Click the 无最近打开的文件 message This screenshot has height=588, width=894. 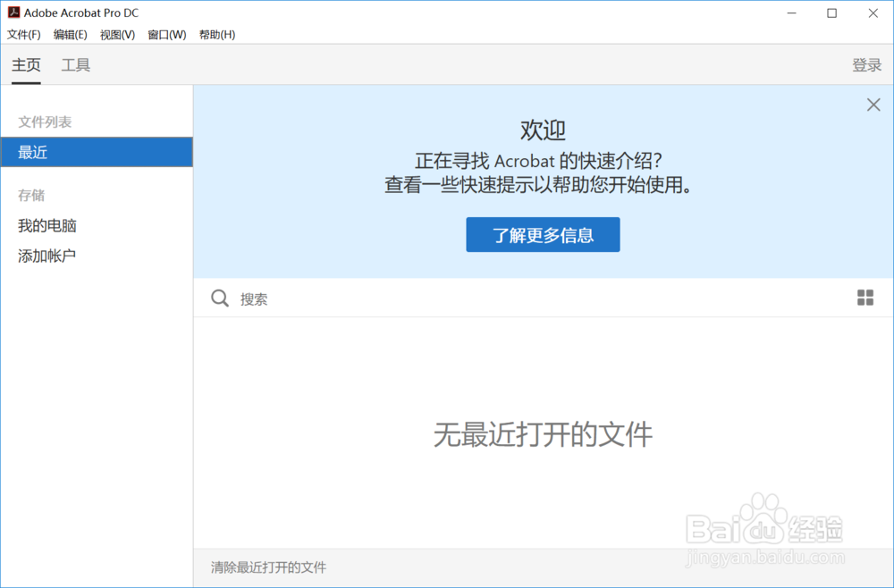[x=543, y=434]
